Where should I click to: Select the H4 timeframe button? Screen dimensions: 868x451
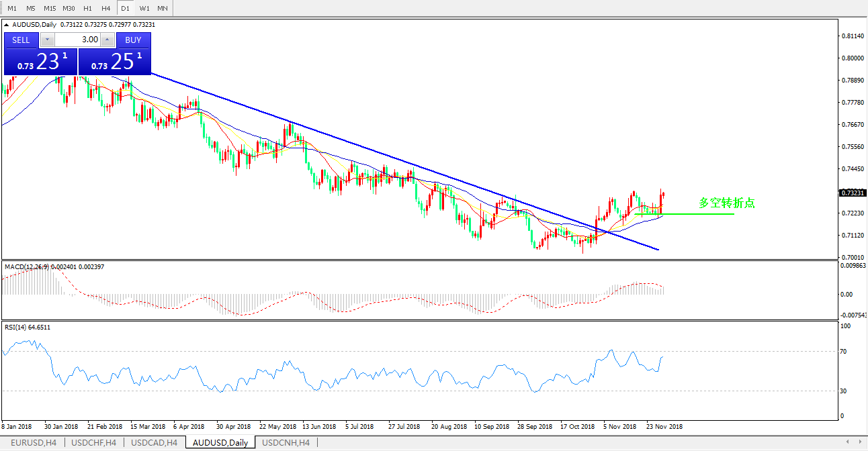point(106,8)
